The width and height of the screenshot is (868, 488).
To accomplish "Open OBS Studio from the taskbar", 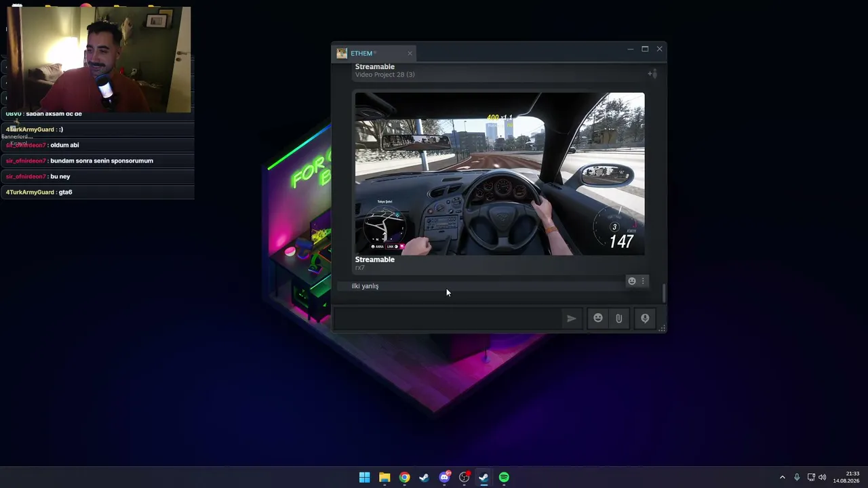I will point(464,477).
